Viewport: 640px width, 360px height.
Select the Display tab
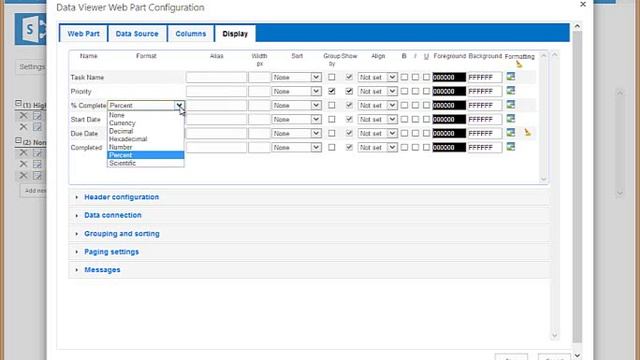click(235, 33)
